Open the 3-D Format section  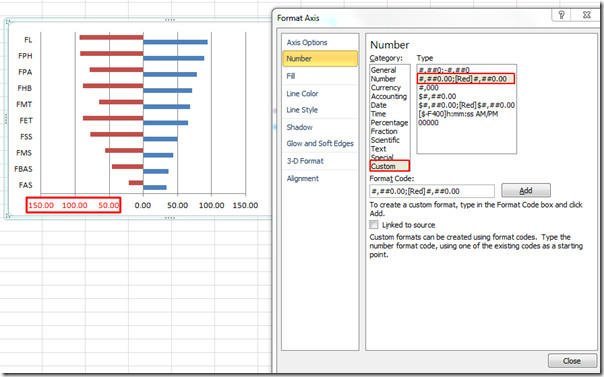point(305,161)
